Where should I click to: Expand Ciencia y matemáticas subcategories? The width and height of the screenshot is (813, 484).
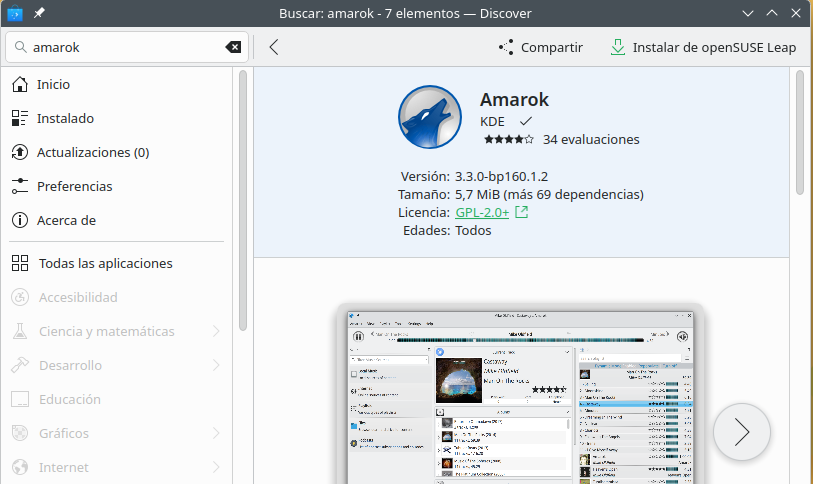point(216,331)
